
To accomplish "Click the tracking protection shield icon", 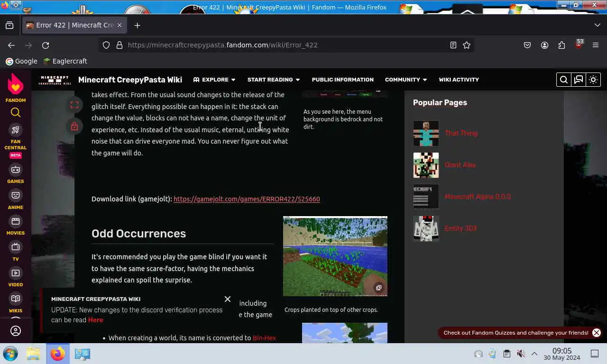I will pyautogui.click(x=106, y=45).
